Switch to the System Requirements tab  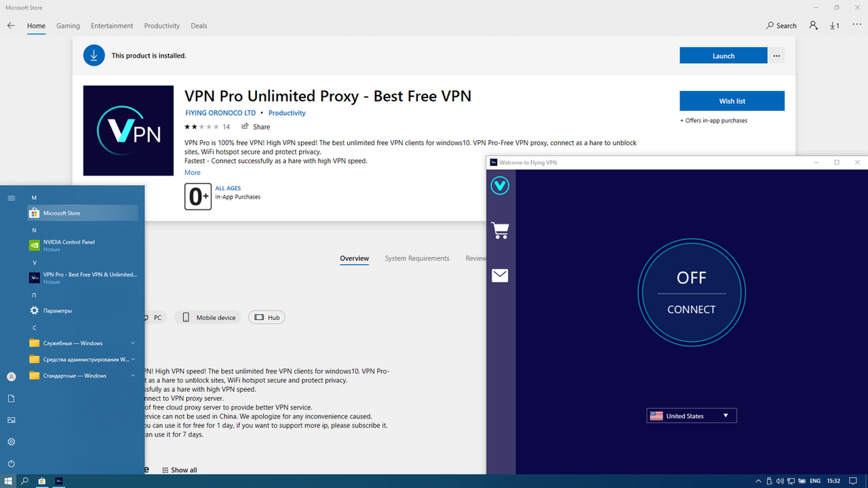417,258
